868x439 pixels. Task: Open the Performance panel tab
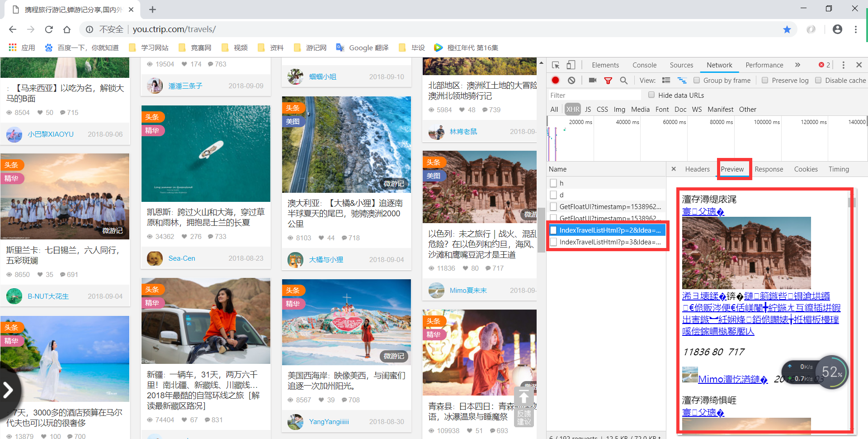click(764, 65)
